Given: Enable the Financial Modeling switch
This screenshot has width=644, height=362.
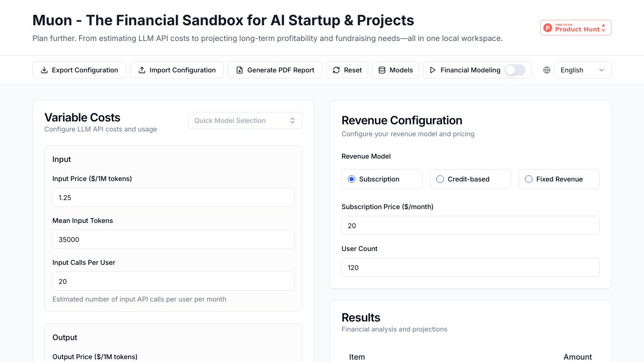Looking at the screenshot, I should (515, 70).
